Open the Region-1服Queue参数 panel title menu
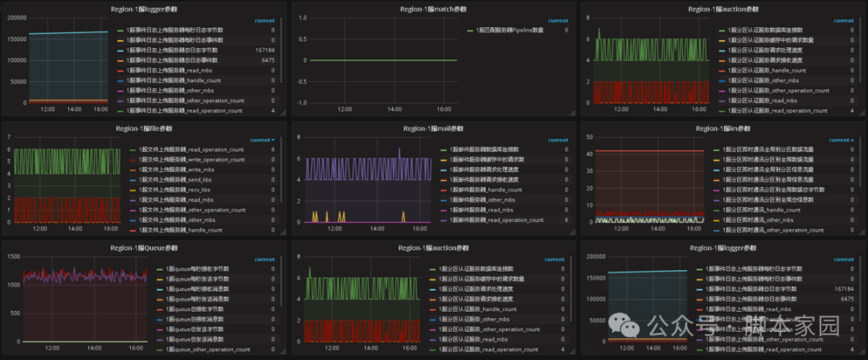Image resolution: width=868 pixels, height=360 pixels. click(144, 248)
